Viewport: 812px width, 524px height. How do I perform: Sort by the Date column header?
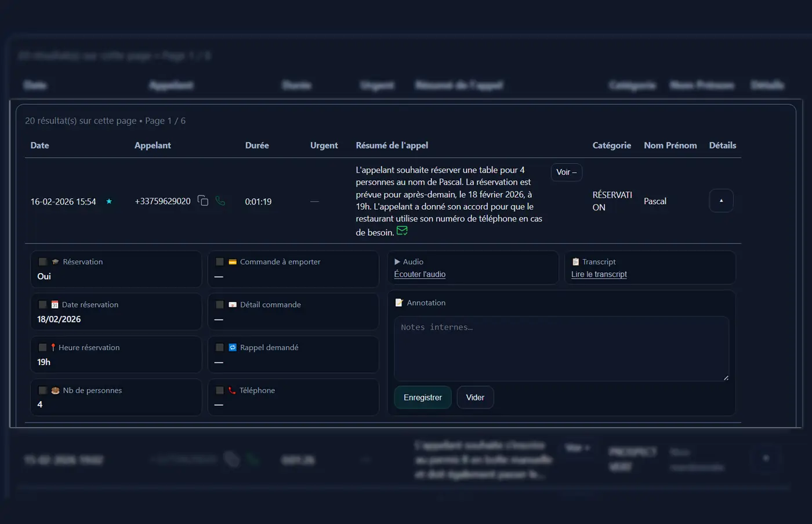pyautogui.click(x=39, y=145)
